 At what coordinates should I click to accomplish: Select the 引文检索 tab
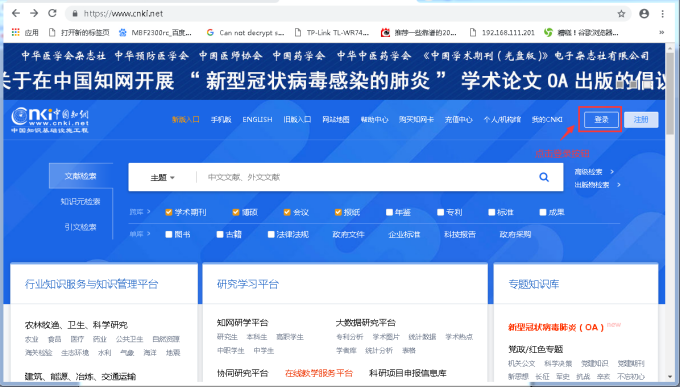pos(80,227)
